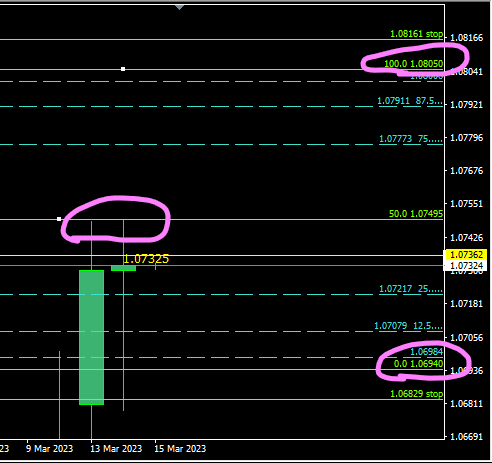Click the '1.07773 75' level label
This screenshot has height=463, width=492.
411,138
